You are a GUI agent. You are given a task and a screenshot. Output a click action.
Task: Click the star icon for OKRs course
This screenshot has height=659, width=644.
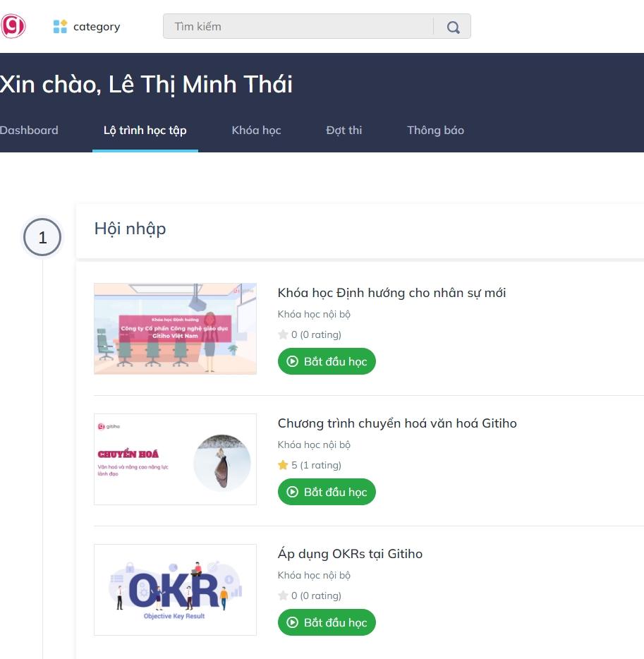283,595
